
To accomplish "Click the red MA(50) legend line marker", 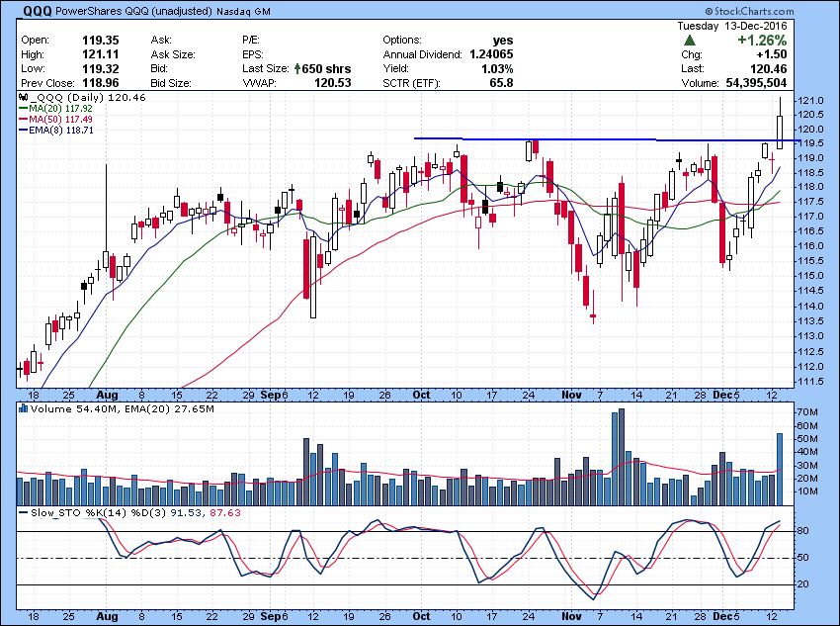I will (x=23, y=119).
